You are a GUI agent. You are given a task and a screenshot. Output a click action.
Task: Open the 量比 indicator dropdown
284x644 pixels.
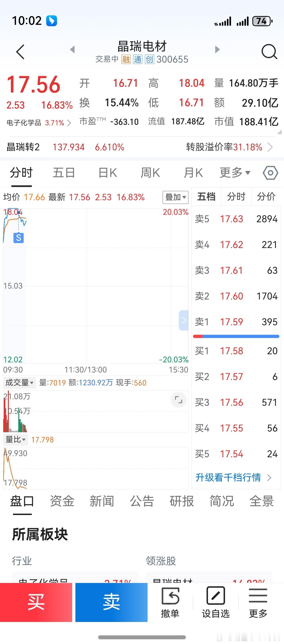coord(15,439)
